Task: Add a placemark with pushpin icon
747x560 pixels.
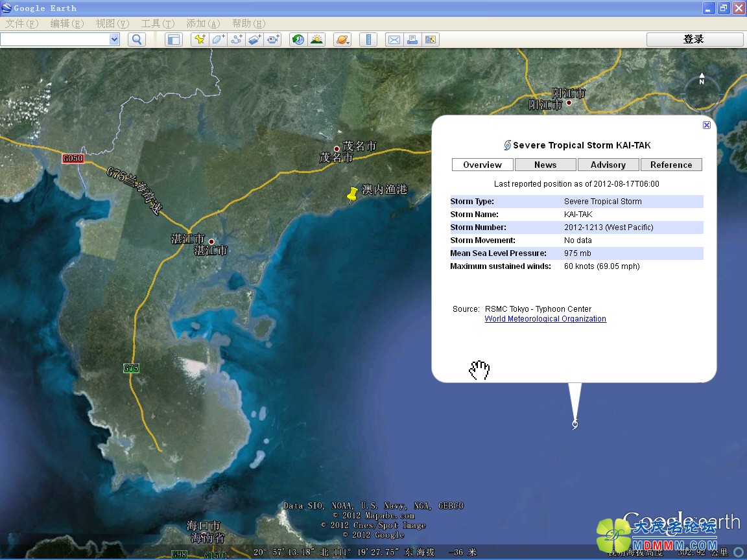Action: [x=200, y=40]
